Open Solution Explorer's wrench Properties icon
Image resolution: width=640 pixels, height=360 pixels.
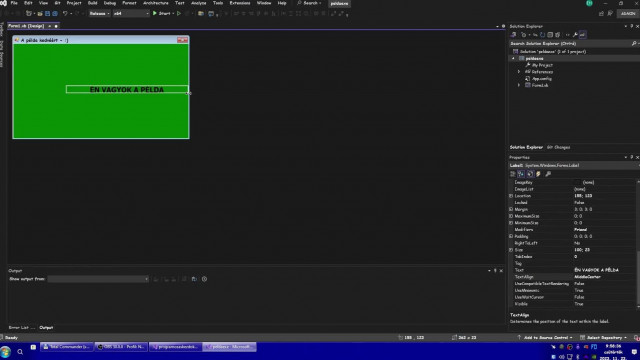[575, 35]
